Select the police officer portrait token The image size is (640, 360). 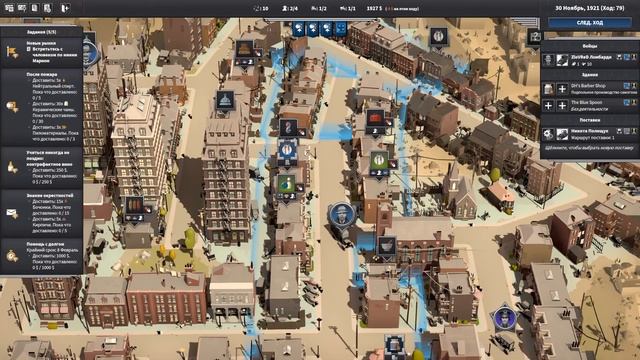click(x=504, y=317)
